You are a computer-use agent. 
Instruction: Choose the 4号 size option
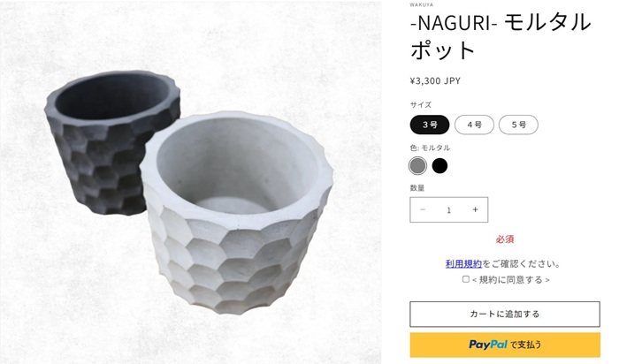click(474, 125)
